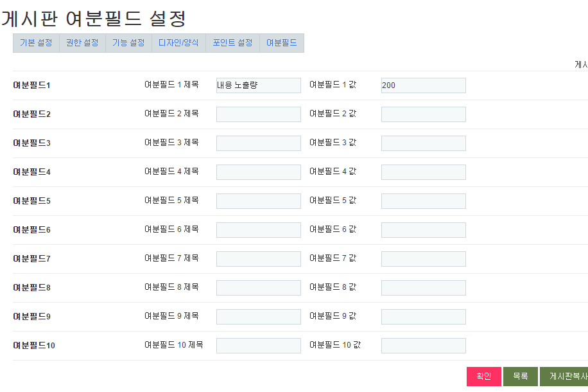588x392 pixels.
Task: Select the 디자인/양식 tab
Action: (178, 43)
